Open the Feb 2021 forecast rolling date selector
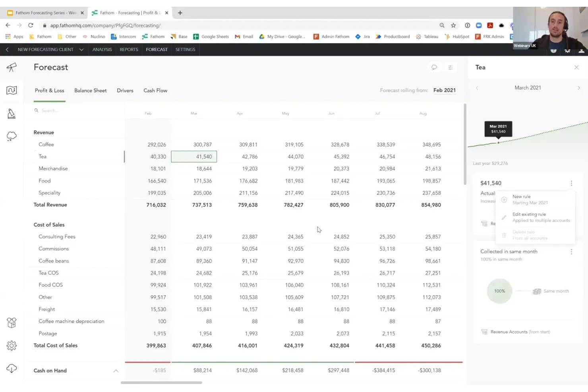The width and height of the screenshot is (588, 392). pos(444,90)
